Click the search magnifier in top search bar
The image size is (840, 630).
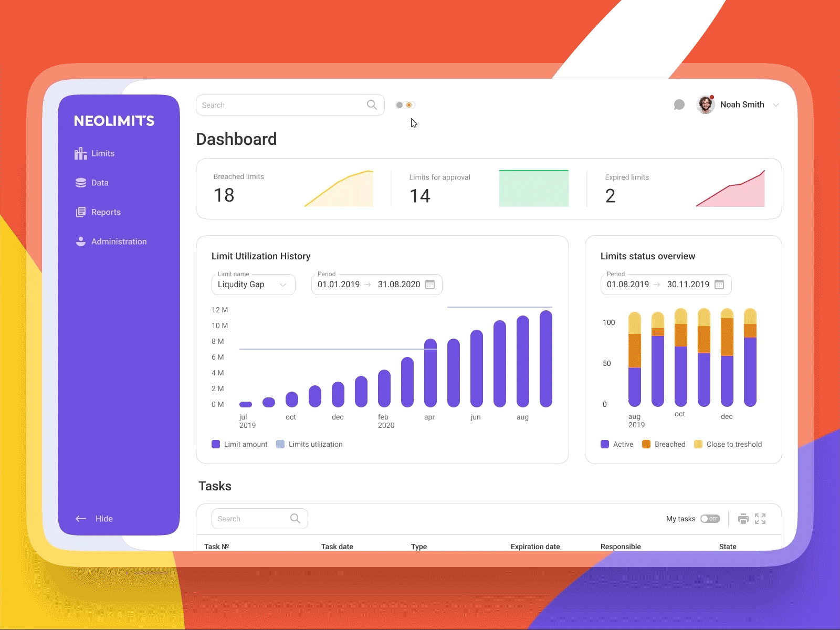pyautogui.click(x=372, y=104)
